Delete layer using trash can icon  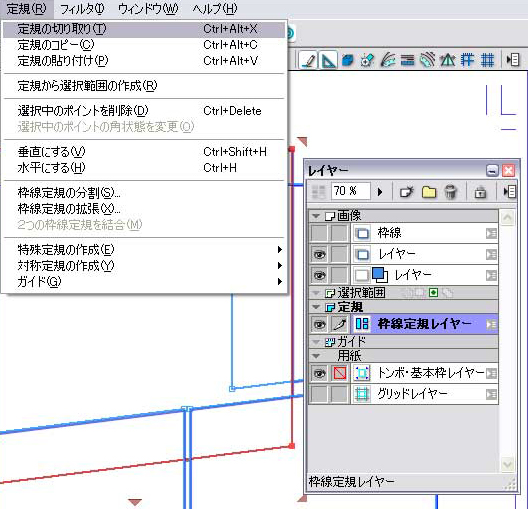point(451,192)
